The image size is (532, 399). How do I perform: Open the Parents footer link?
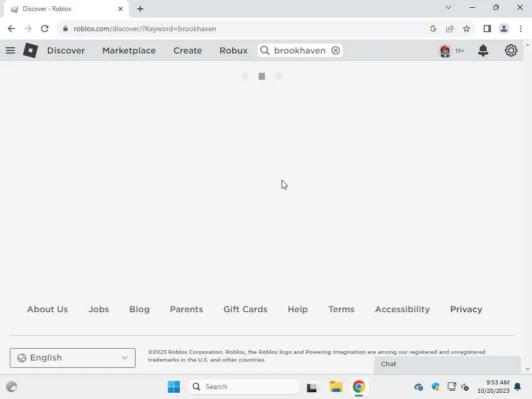pos(187,309)
